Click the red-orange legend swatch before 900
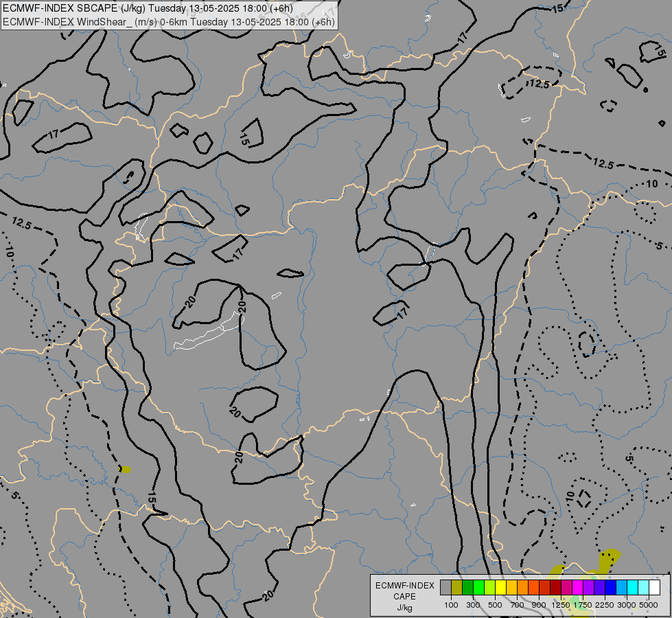 534,588
